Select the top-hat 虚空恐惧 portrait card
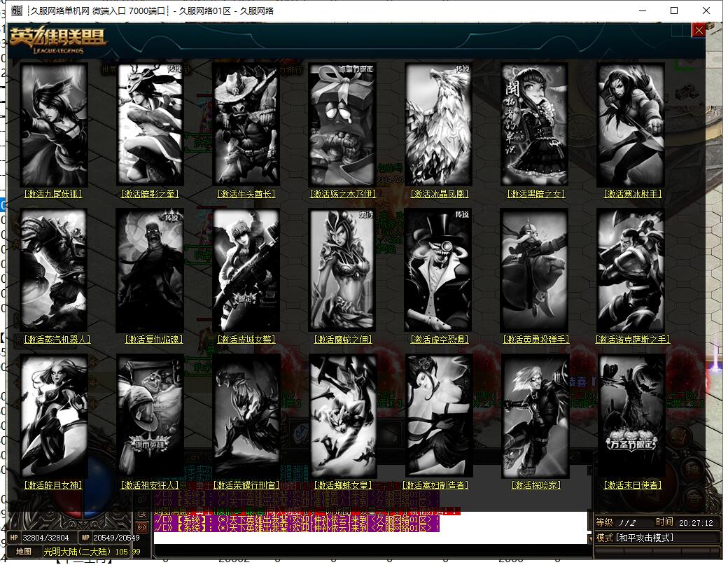Screen dimensions: 728x565 [x=439, y=270]
